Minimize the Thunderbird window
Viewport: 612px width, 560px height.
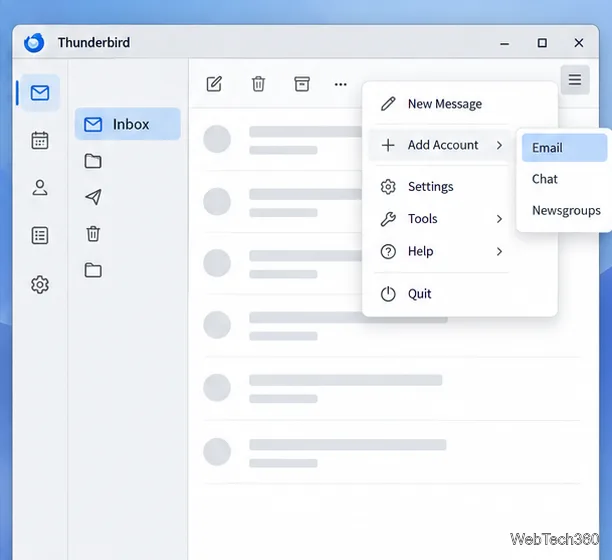(504, 43)
